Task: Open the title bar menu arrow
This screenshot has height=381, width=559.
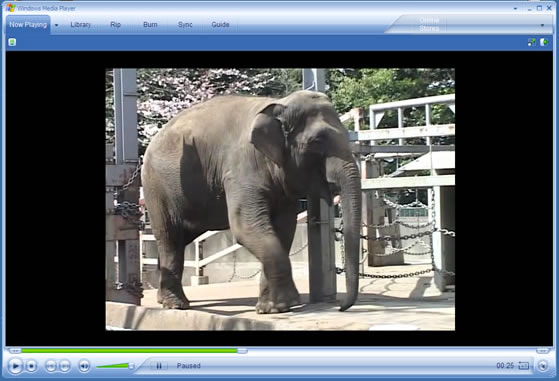Action: [x=515, y=8]
